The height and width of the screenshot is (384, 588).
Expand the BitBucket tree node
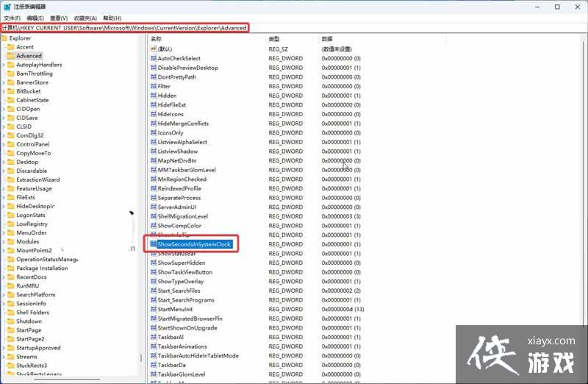pos(4,91)
